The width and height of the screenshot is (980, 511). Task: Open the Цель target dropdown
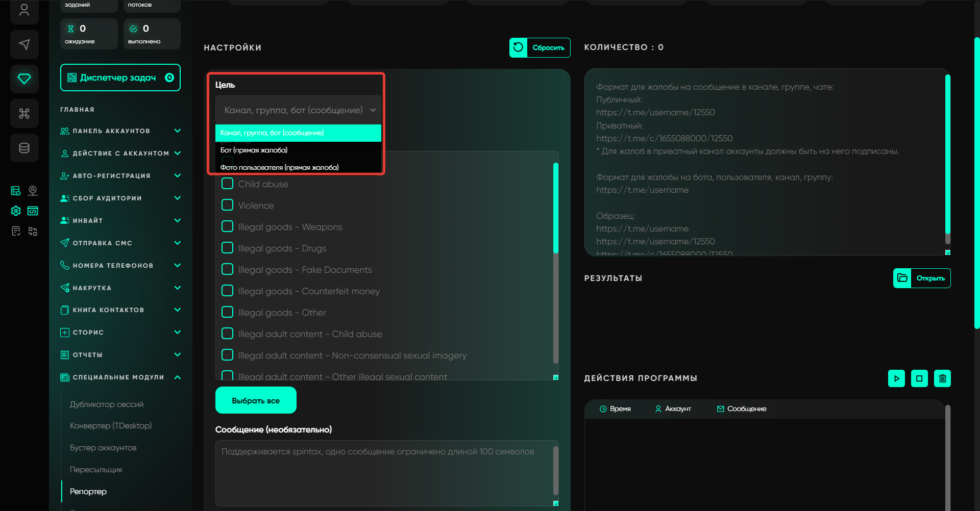[298, 110]
